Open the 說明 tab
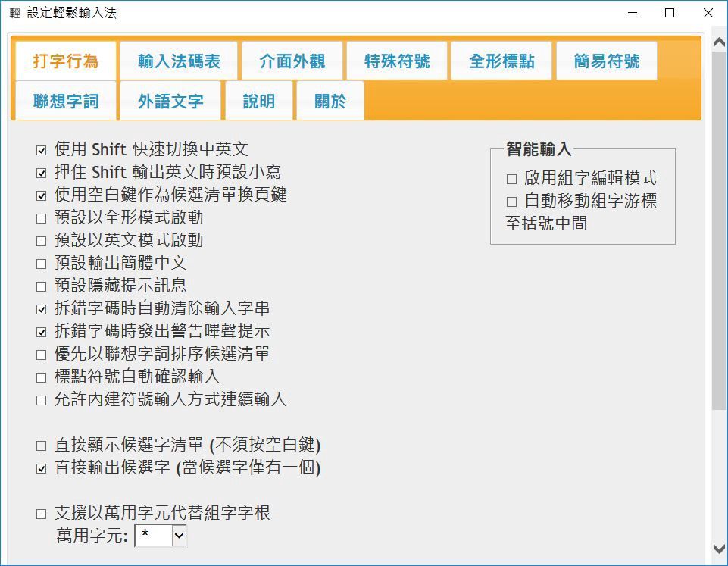This screenshot has width=728, height=566. pyautogui.click(x=258, y=101)
